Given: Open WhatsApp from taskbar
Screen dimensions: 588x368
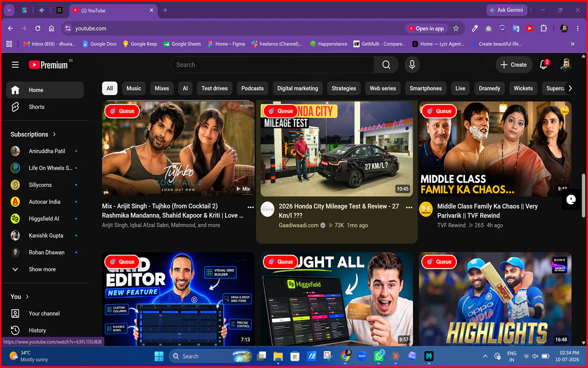Looking at the screenshot, I should (x=379, y=356).
